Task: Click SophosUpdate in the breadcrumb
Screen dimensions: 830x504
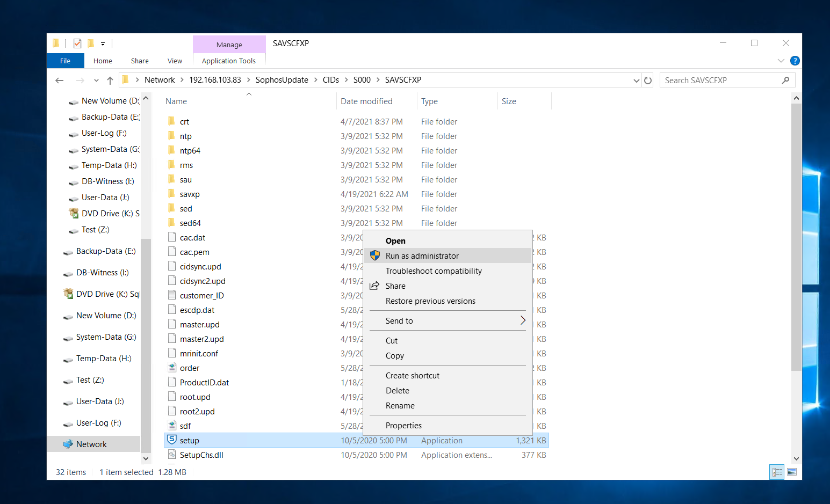Action: click(282, 80)
